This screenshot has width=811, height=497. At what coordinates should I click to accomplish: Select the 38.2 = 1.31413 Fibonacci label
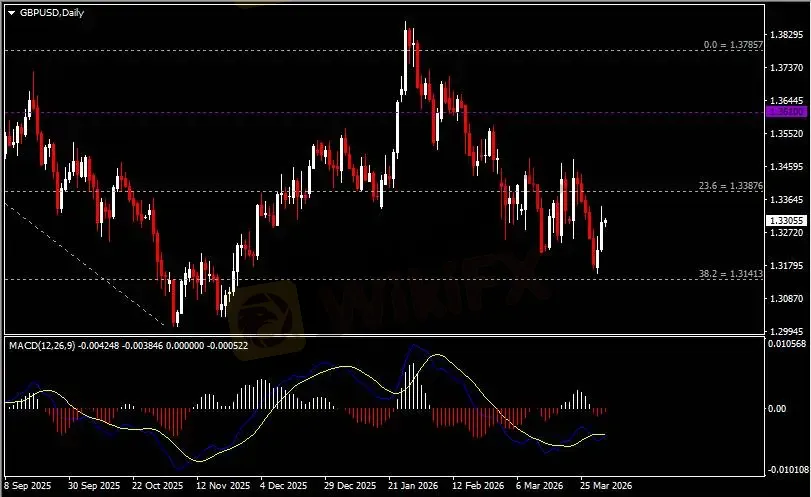[730, 274]
